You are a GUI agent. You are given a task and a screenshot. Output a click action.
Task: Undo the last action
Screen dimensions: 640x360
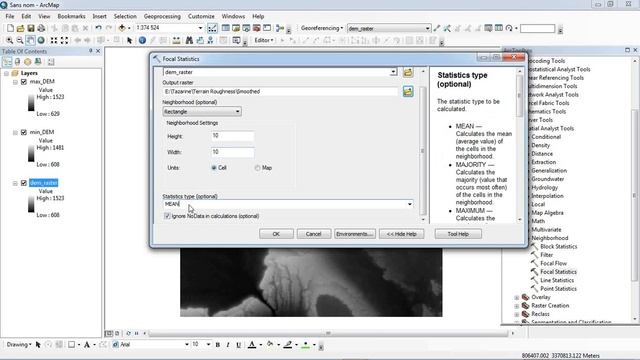click(x=98, y=28)
